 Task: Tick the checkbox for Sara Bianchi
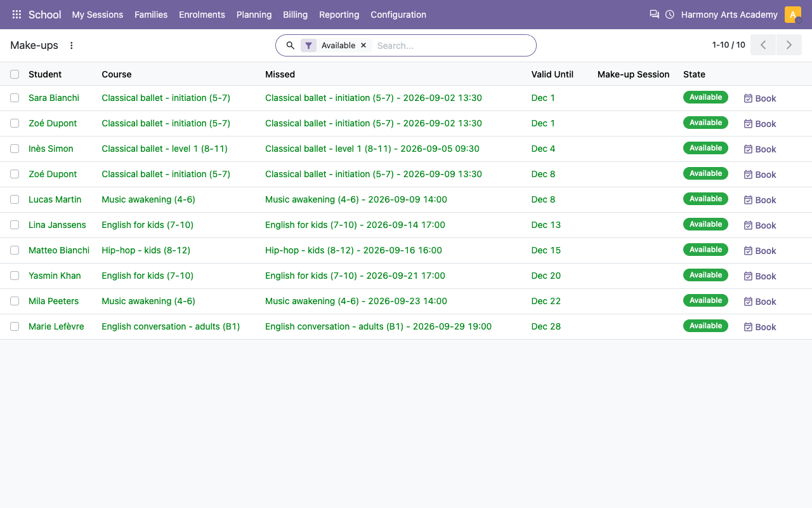click(x=15, y=98)
